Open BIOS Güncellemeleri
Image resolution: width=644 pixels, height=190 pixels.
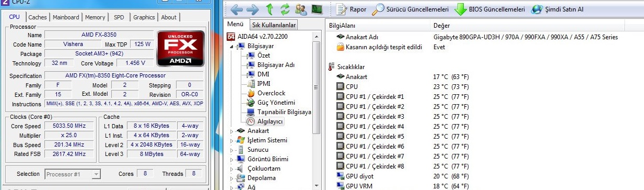(490, 9)
